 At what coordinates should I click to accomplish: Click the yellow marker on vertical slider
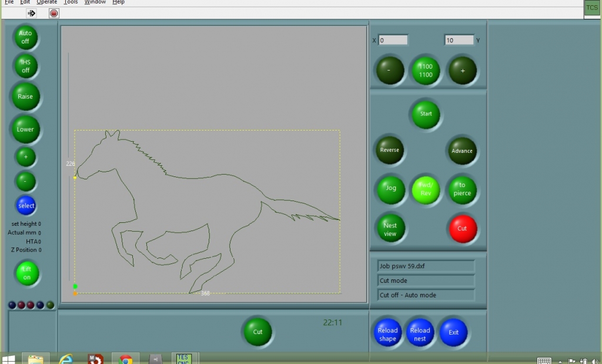pos(75,177)
